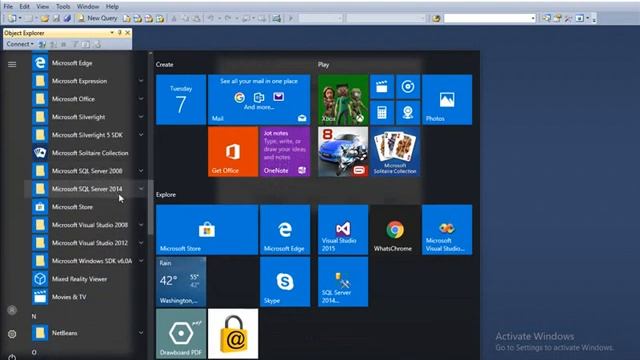This screenshot has height=360, width=640.
Task: Click the Create group heading
Action: 164,64
